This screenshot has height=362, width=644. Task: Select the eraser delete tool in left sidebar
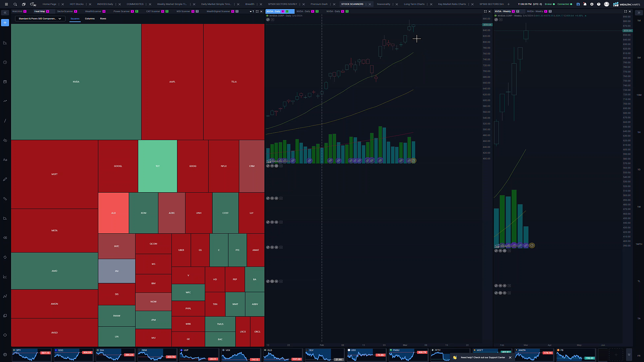(x=5, y=238)
